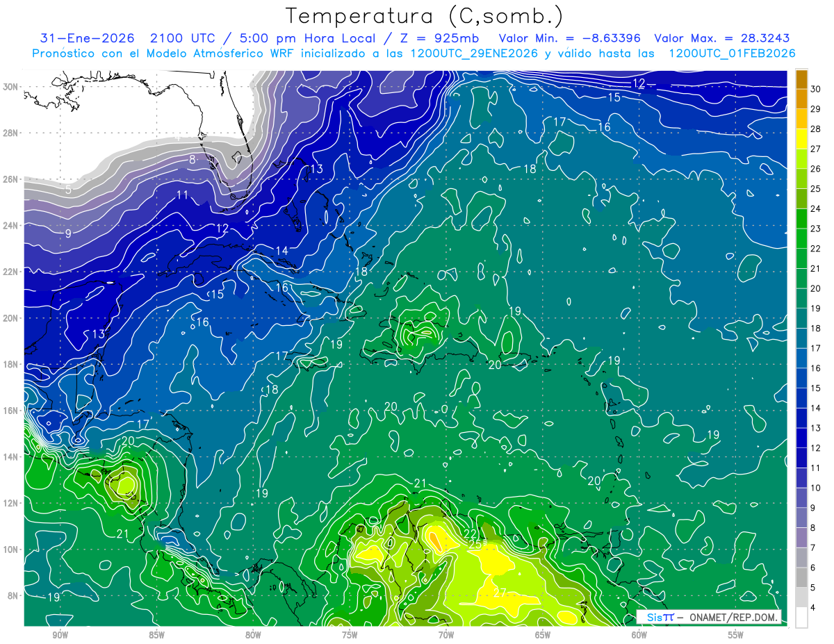The width and height of the screenshot is (834, 644).
Task: Click the latitude axis label "10N"
Action: point(11,549)
